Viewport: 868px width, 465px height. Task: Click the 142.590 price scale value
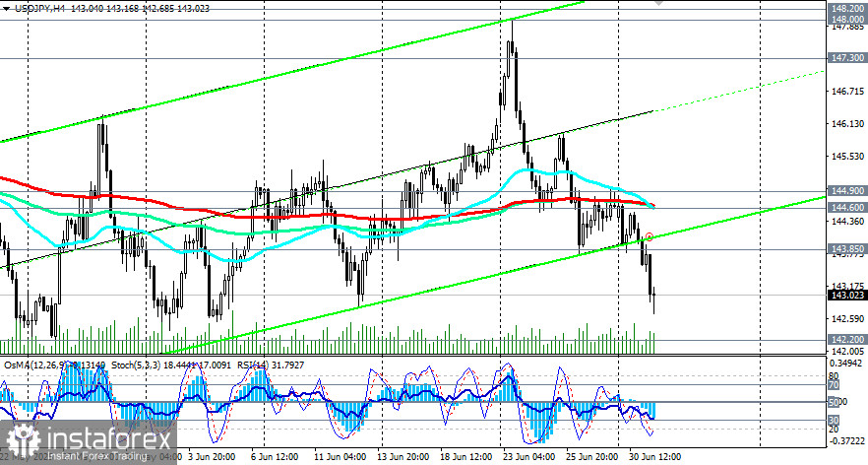pos(847,318)
